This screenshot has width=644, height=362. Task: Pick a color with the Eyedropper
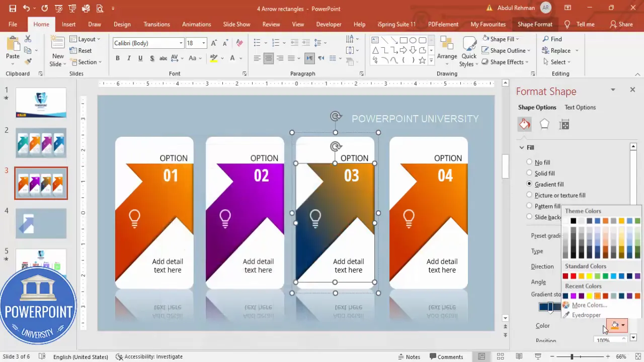(x=586, y=315)
